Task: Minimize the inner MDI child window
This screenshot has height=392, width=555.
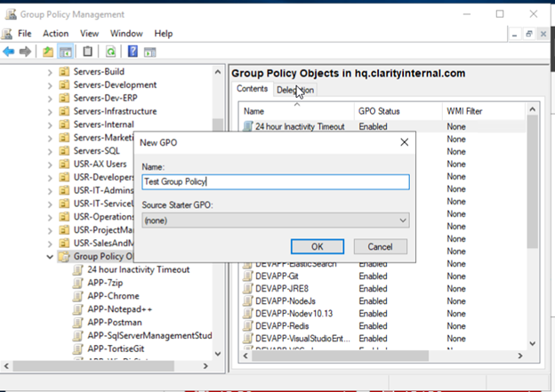Action: click(x=515, y=34)
